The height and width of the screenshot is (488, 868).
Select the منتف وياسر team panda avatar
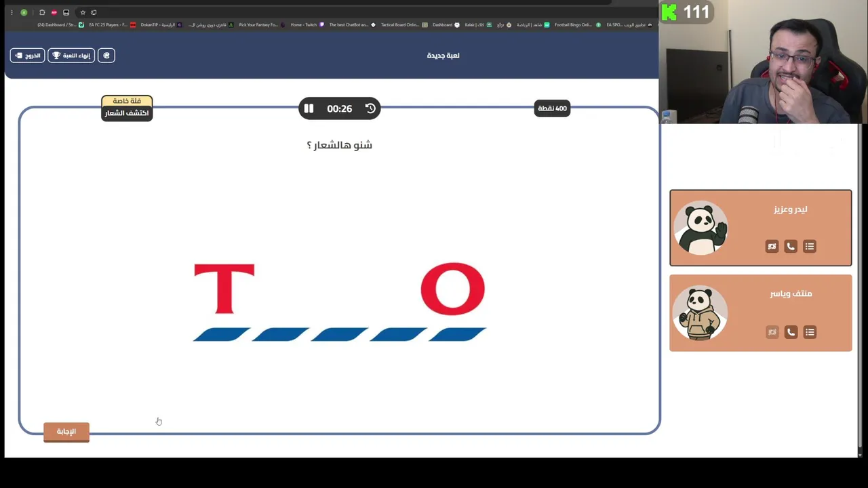701,313
